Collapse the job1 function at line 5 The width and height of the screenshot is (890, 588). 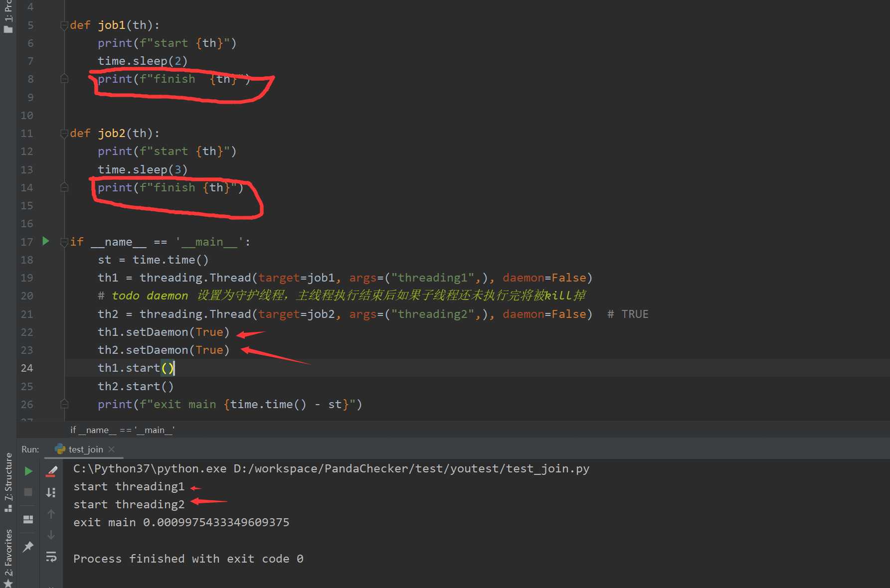tap(64, 25)
